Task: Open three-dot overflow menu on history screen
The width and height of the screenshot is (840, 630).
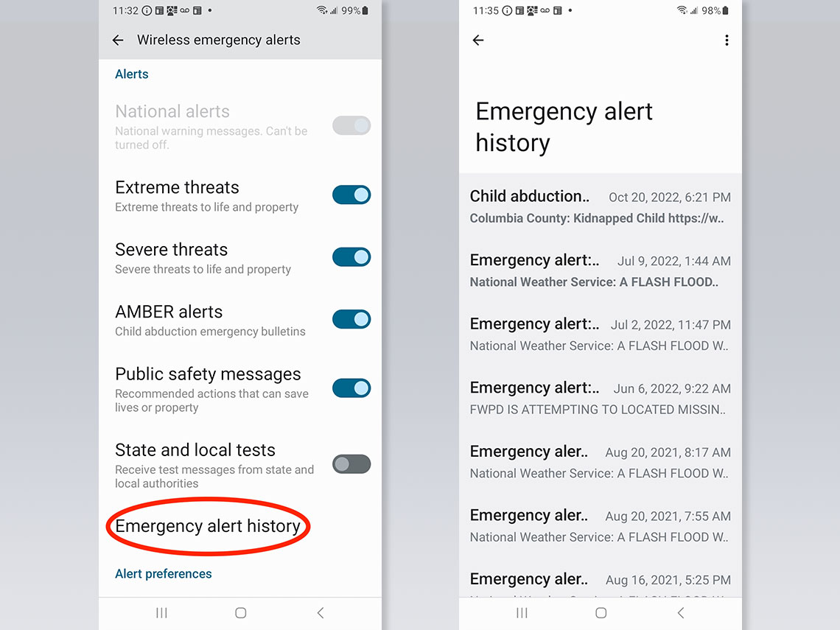Action: tap(727, 41)
